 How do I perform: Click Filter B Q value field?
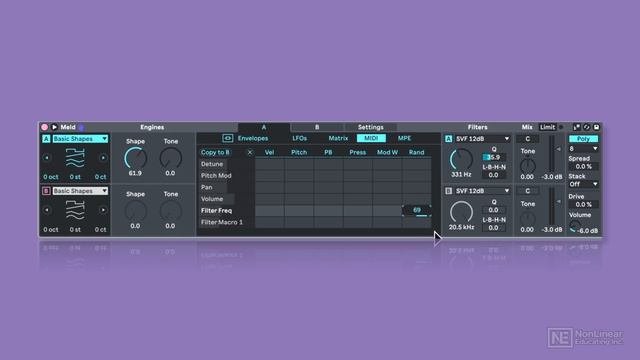click(493, 210)
